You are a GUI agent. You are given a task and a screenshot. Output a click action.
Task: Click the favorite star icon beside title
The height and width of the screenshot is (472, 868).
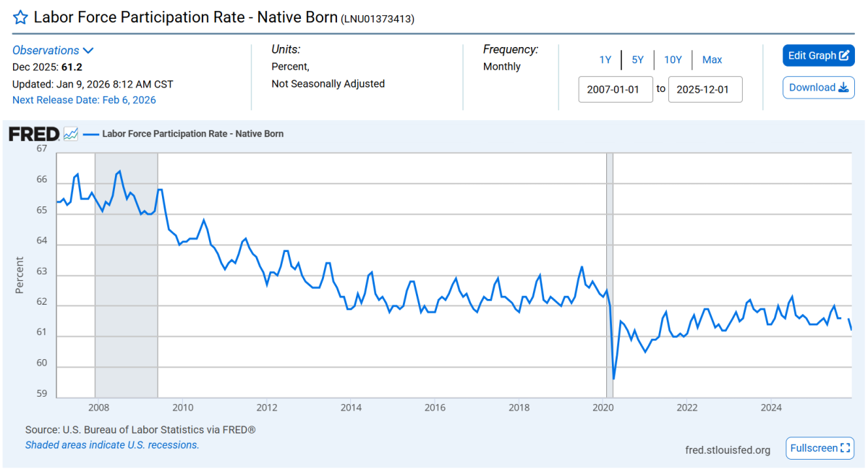coord(21,17)
